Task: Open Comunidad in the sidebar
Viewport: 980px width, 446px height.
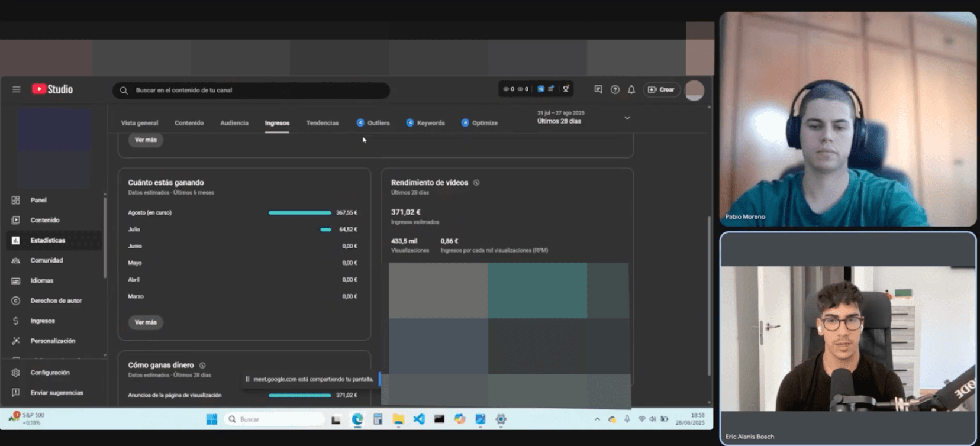Action: [x=46, y=260]
